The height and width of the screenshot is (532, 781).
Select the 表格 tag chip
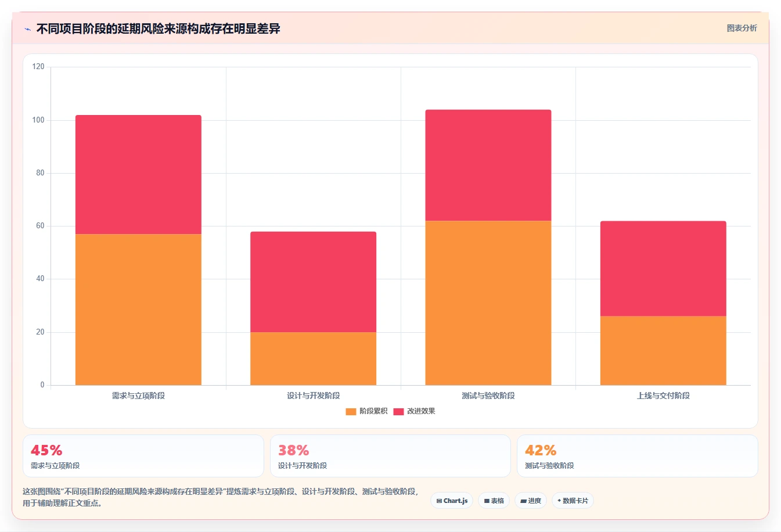click(x=494, y=501)
